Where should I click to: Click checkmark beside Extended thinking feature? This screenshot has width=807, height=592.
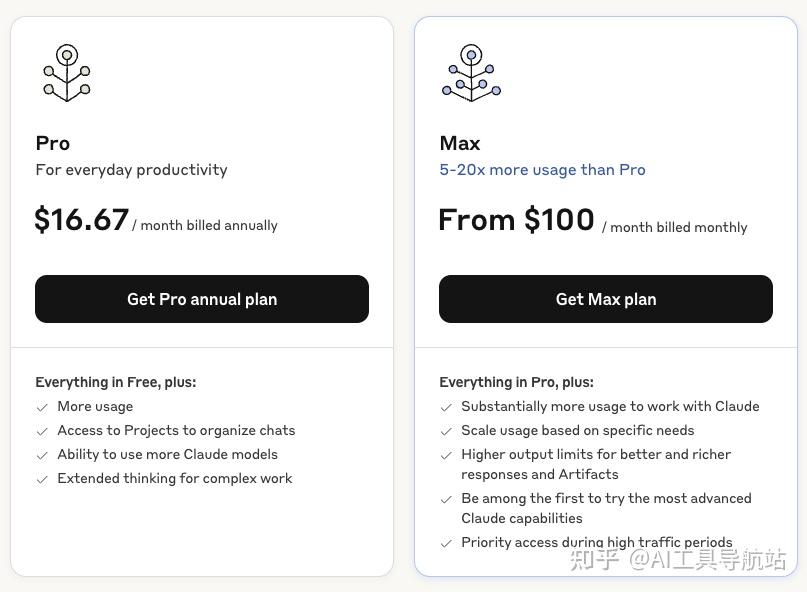(x=42, y=479)
